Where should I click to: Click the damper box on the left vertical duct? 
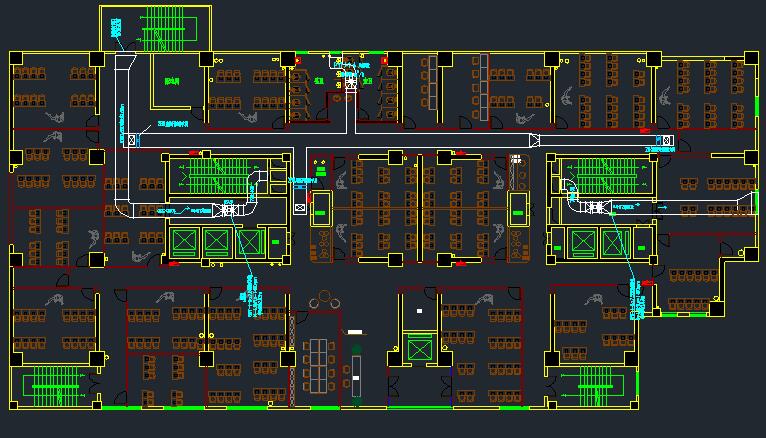[131, 138]
